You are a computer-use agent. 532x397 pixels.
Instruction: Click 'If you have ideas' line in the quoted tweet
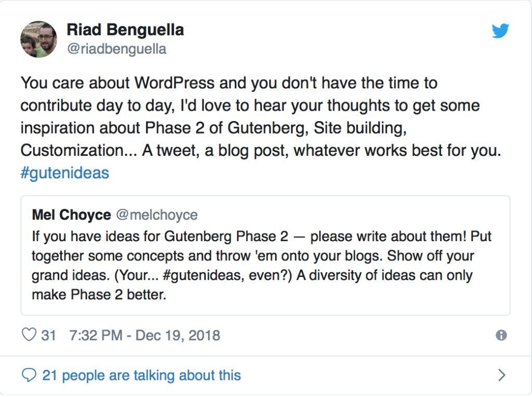pyautogui.click(x=262, y=236)
